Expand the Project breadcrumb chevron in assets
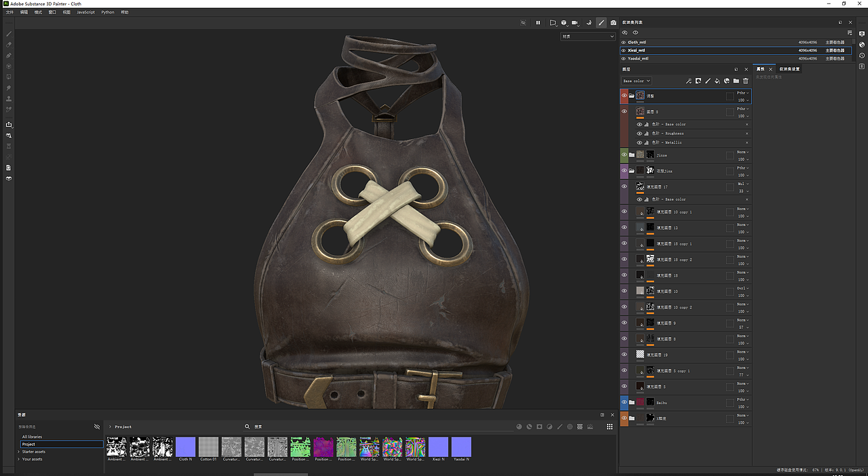The width and height of the screenshot is (868, 476). (x=111, y=427)
